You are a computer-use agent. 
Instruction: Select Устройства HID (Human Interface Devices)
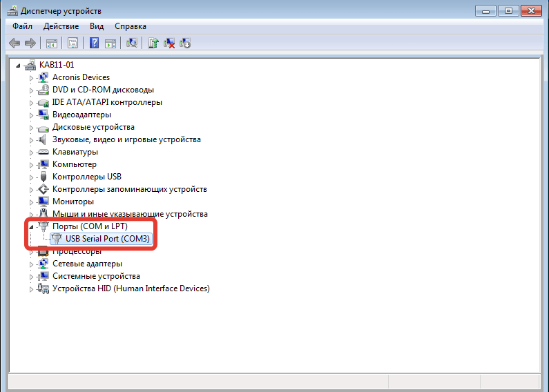[x=131, y=288]
